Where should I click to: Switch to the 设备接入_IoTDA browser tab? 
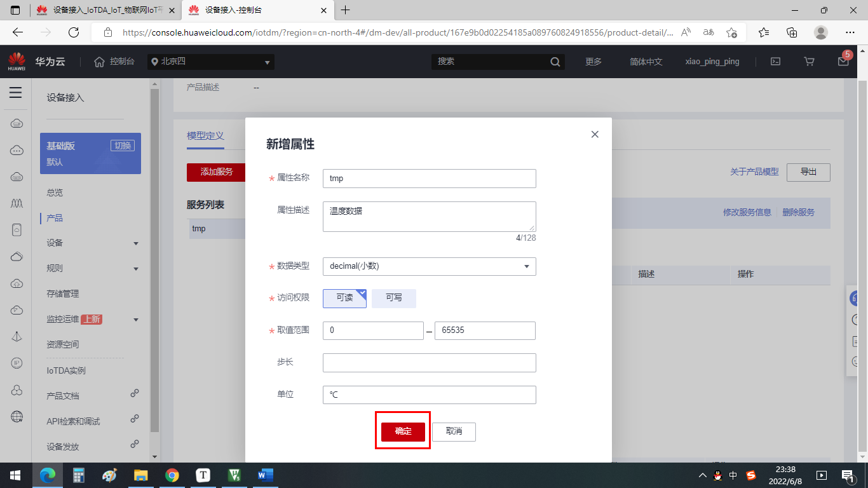coord(105,10)
